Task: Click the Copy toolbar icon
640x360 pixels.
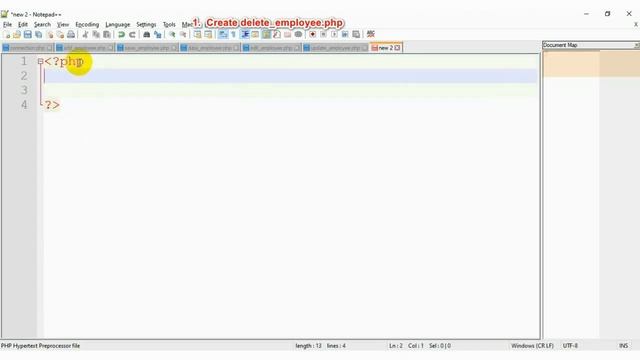Action: (x=96, y=35)
